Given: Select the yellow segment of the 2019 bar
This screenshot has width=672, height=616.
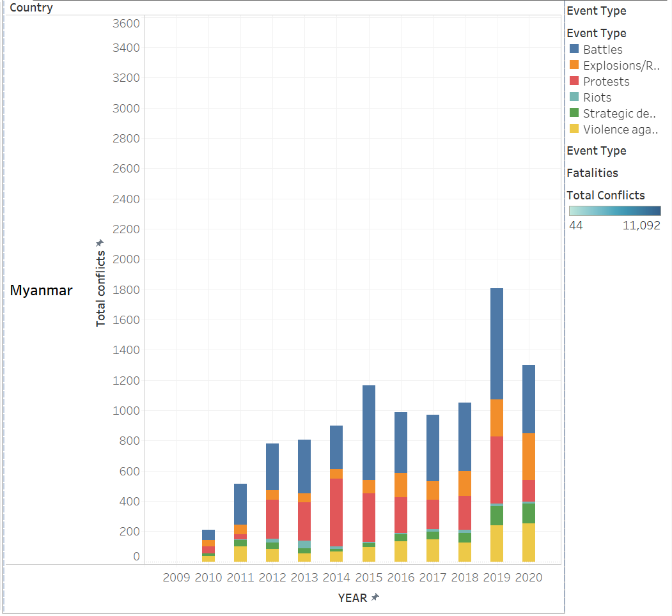Looking at the screenshot, I should pyautogui.click(x=497, y=543).
